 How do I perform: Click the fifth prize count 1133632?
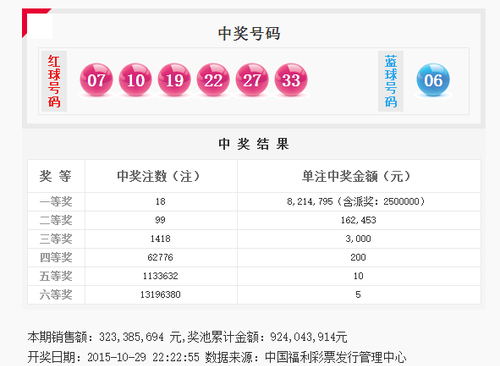coord(160,276)
